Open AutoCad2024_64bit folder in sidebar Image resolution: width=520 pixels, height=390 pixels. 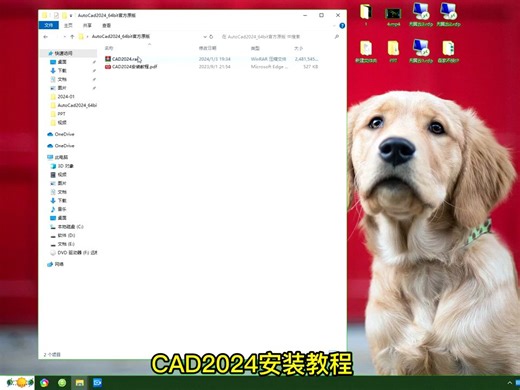(x=77, y=105)
